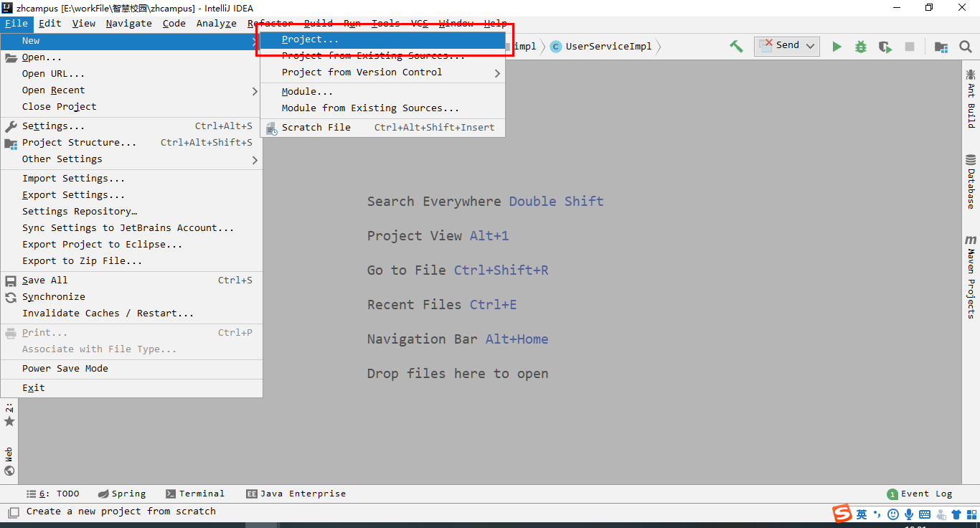Open the Terminal tool window tab
The image size is (980, 528).
coord(195,494)
